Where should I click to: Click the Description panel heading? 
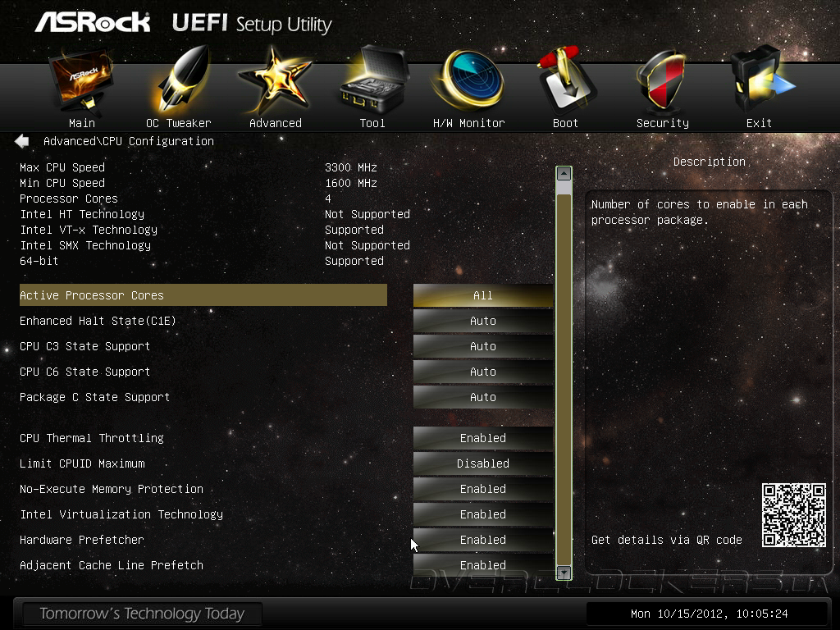[710, 162]
